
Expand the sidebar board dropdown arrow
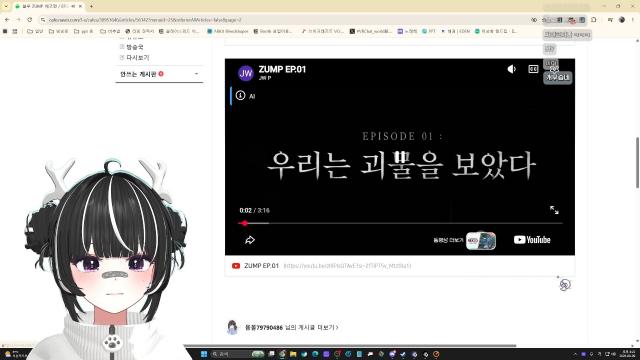[x=196, y=74]
